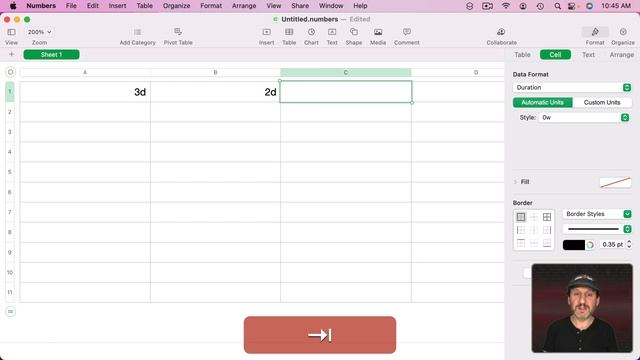This screenshot has width=640, height=360.
Task: Open Wi-Fi status in menu bar
Action: 506,6
